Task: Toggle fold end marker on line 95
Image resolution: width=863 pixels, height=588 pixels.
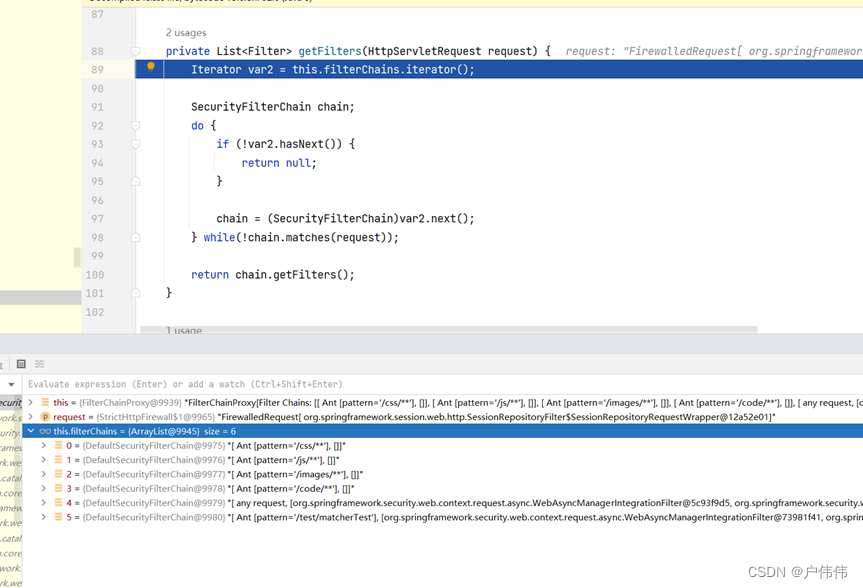Action: point(135,181)
